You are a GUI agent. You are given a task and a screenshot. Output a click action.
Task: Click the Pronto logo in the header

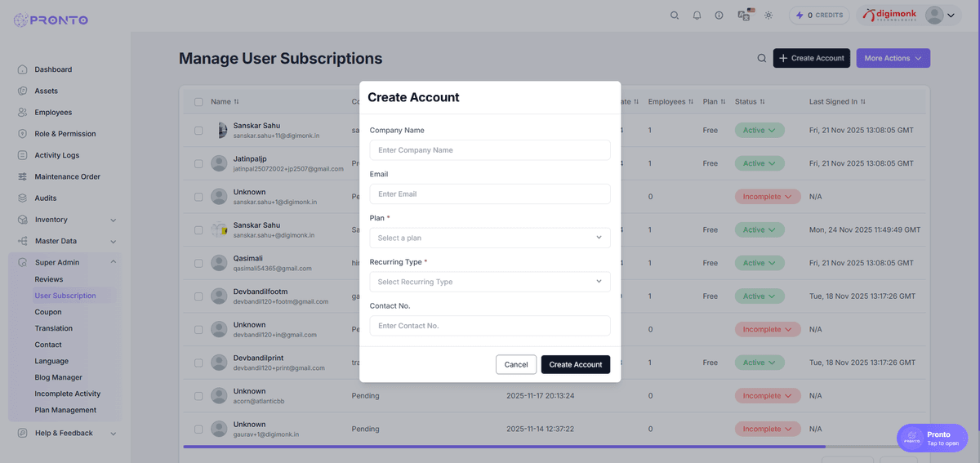point(51,20)
